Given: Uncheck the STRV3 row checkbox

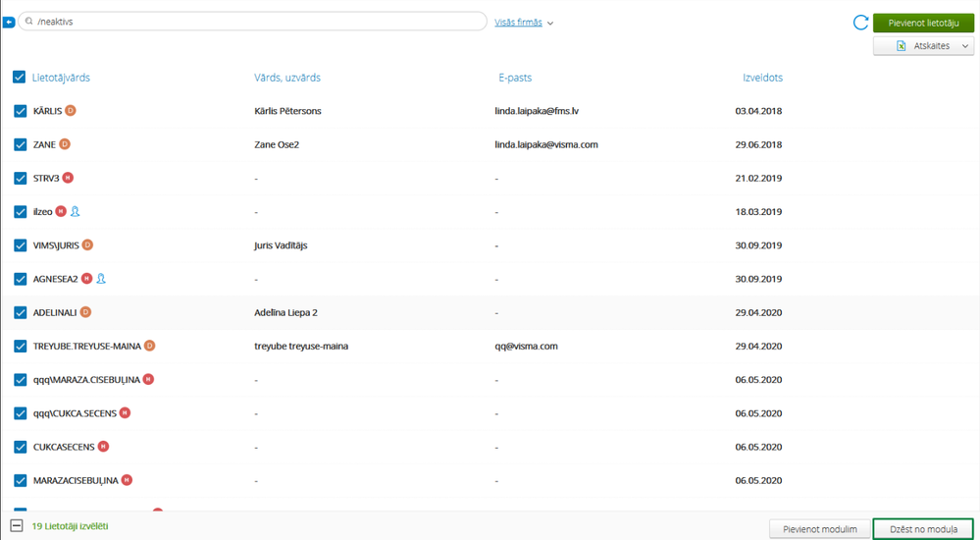Looking at the screenshot, I should click(x=20, y=179).
